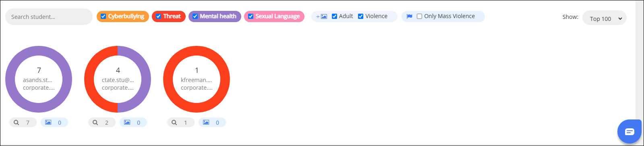Click the total number 7 in asands donut
This screenshot has height=146, width=644.
coord(39,70)
